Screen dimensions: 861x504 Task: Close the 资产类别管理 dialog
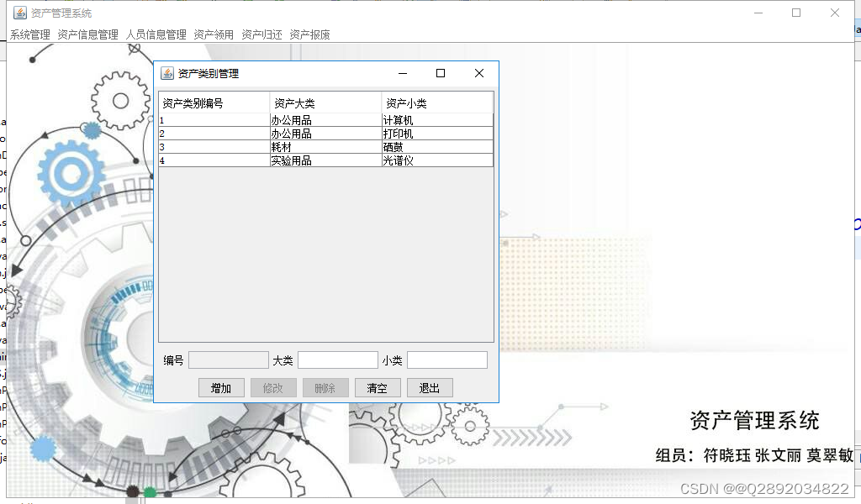[x=478, y=73]
